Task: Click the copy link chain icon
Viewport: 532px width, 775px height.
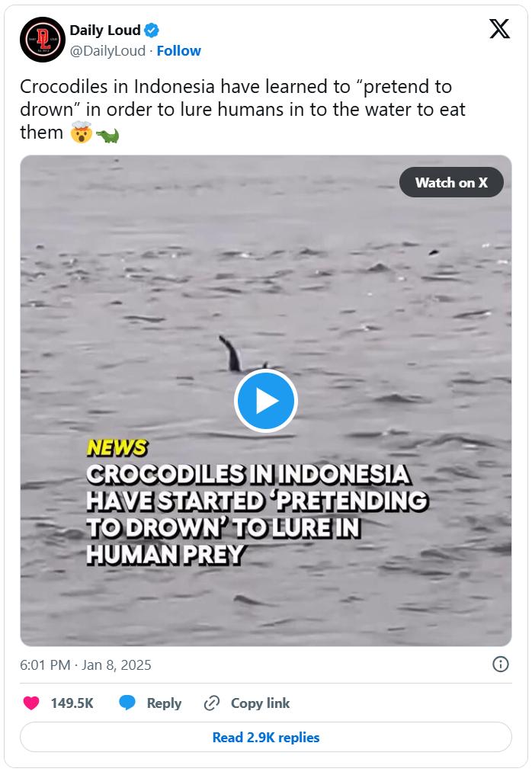Action: (212, 703)
